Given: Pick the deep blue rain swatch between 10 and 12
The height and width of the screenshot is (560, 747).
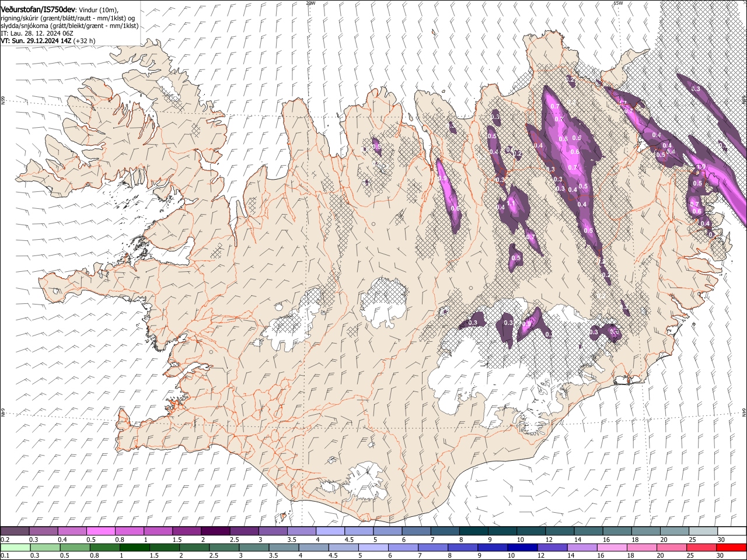Looking at the screenshot, I should 523,547.
